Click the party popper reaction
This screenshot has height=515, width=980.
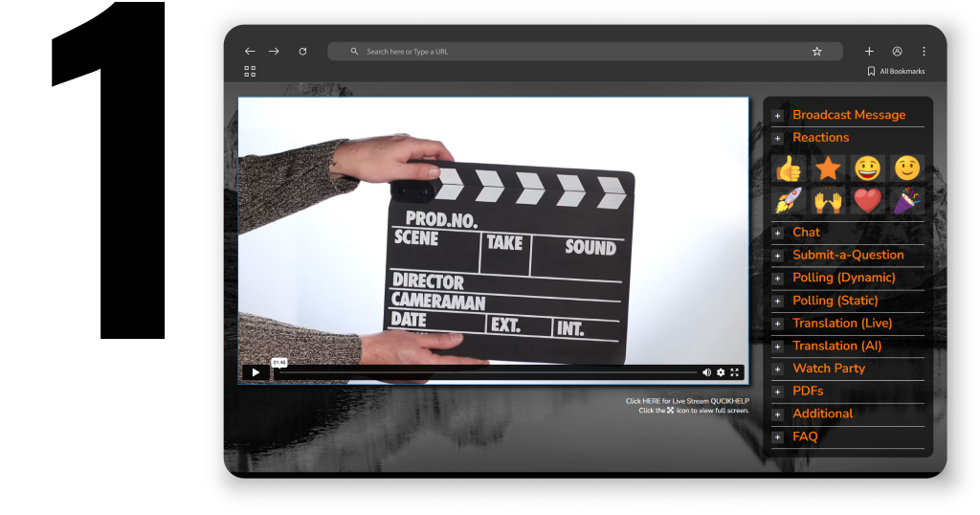tap(906, 201)
